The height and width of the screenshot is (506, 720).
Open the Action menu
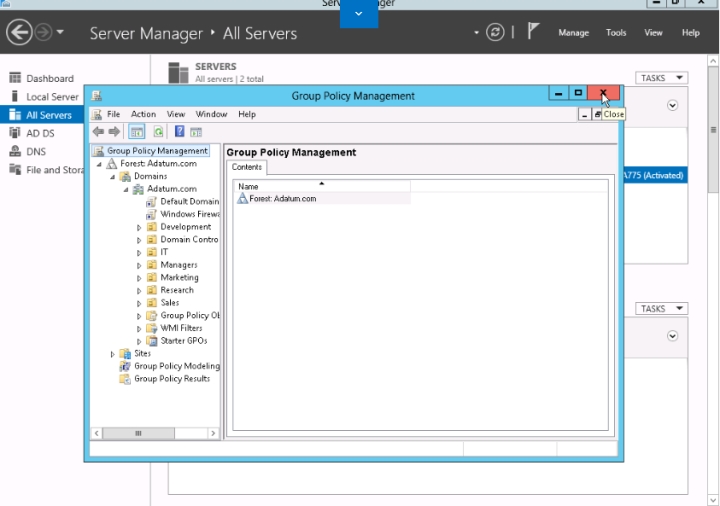143,115
